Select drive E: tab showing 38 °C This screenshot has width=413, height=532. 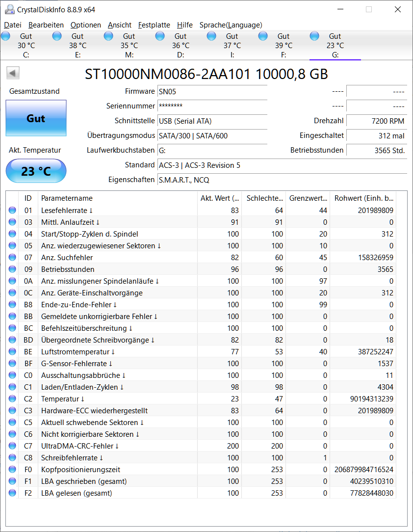point(77,45)
